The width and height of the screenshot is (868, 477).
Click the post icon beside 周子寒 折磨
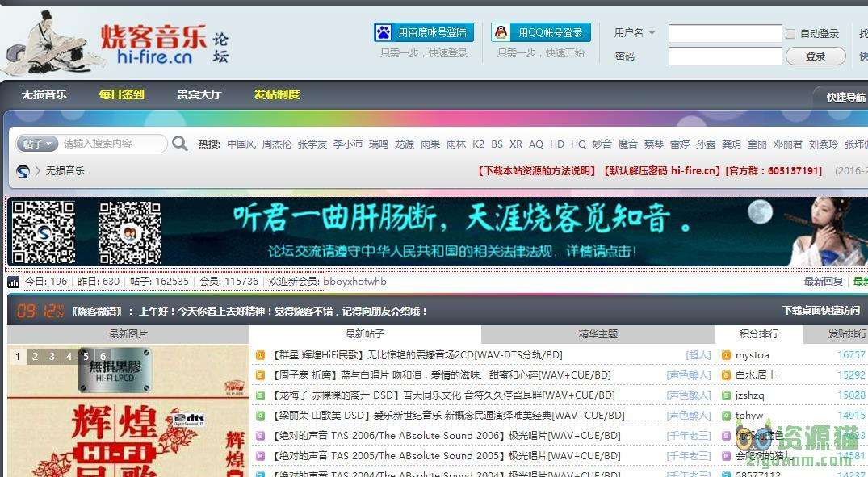260,375
